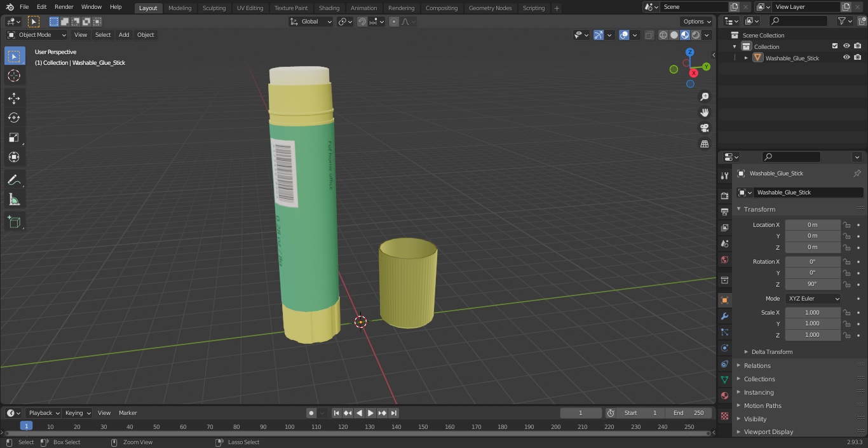Select the Cursor tool in toolbar
868x448 pixels.
coord(14,76)
